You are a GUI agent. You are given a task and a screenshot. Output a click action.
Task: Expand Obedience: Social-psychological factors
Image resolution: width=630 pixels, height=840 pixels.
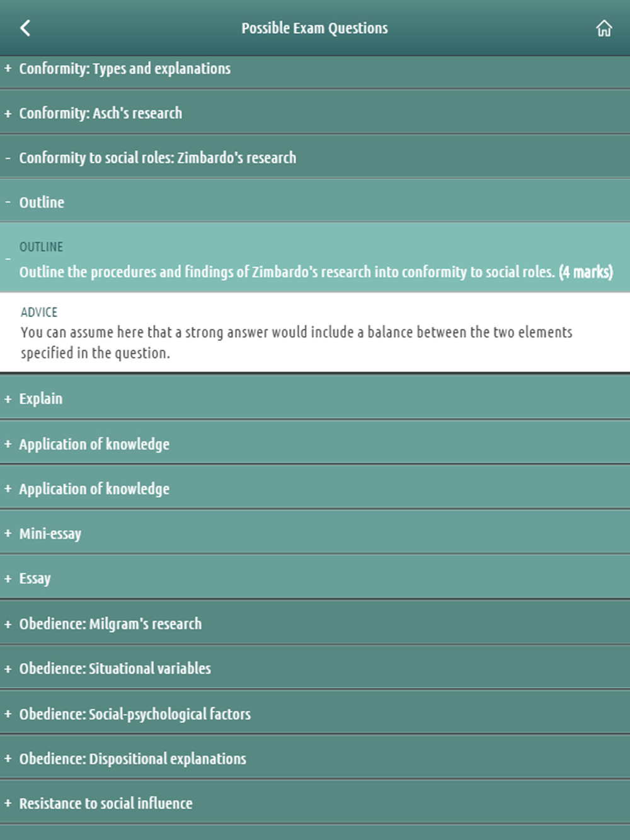point(315,714)
